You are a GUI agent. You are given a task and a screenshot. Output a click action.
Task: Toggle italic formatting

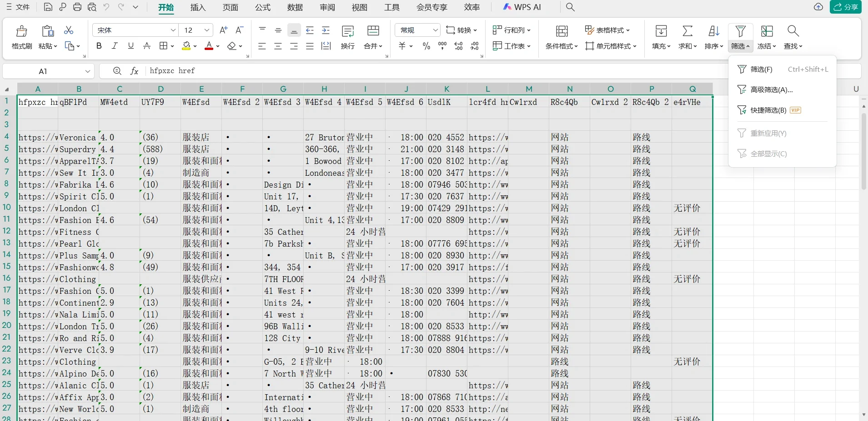(115, 45)
